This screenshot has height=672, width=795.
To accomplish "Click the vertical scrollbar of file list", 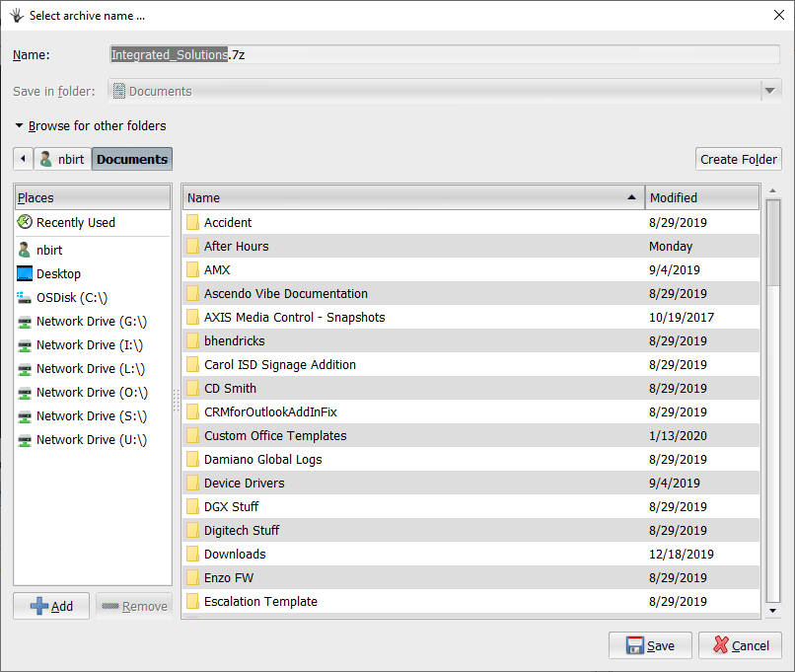I will pos(773,395).
